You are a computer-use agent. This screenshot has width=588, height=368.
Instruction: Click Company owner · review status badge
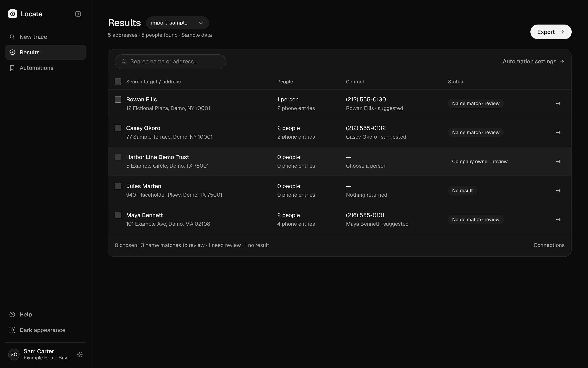[480, 161]
